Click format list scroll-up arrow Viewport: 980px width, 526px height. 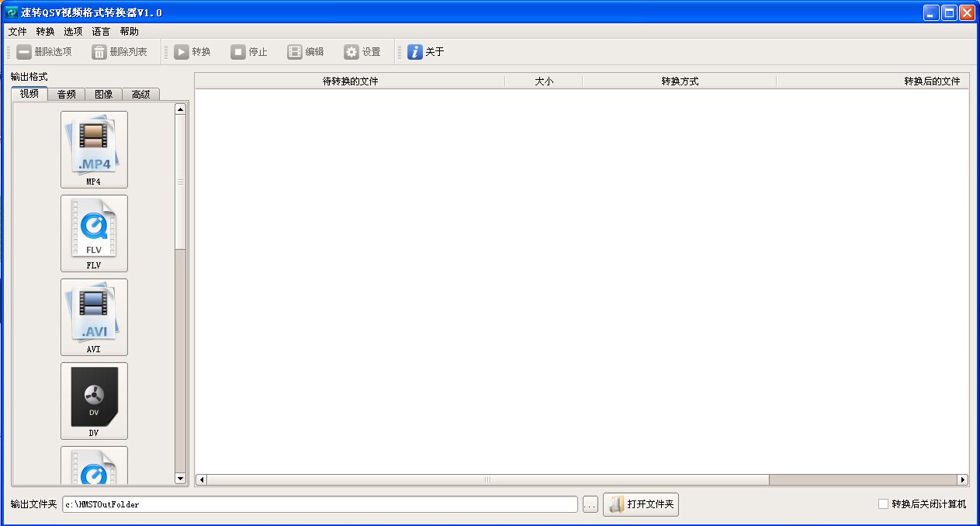click(181, 109)
